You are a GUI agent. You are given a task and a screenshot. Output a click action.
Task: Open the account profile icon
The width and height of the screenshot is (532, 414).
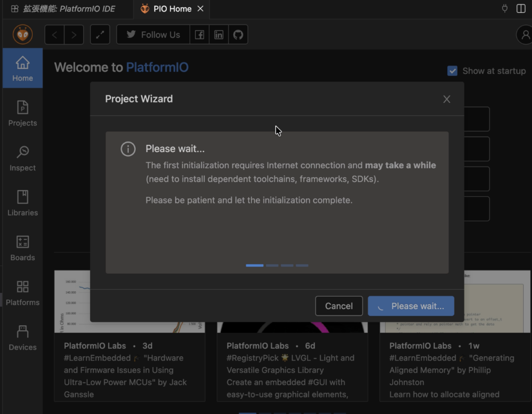(524, 35)
